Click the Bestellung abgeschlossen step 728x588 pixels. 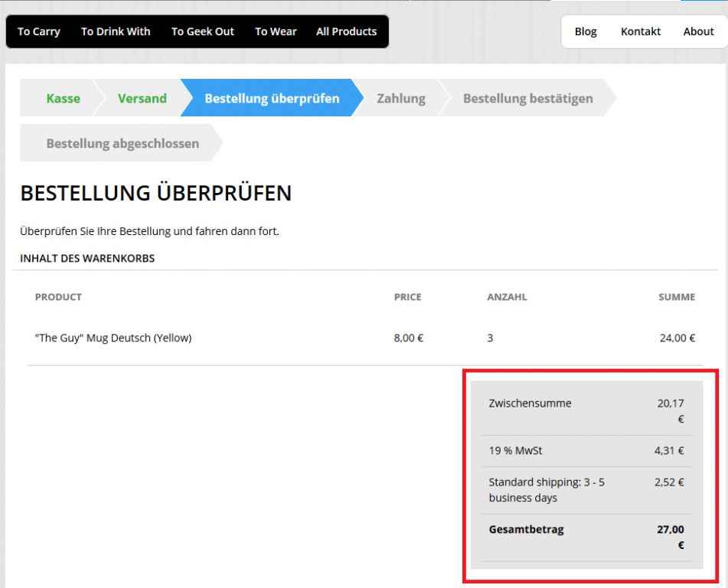coord(122,143)
